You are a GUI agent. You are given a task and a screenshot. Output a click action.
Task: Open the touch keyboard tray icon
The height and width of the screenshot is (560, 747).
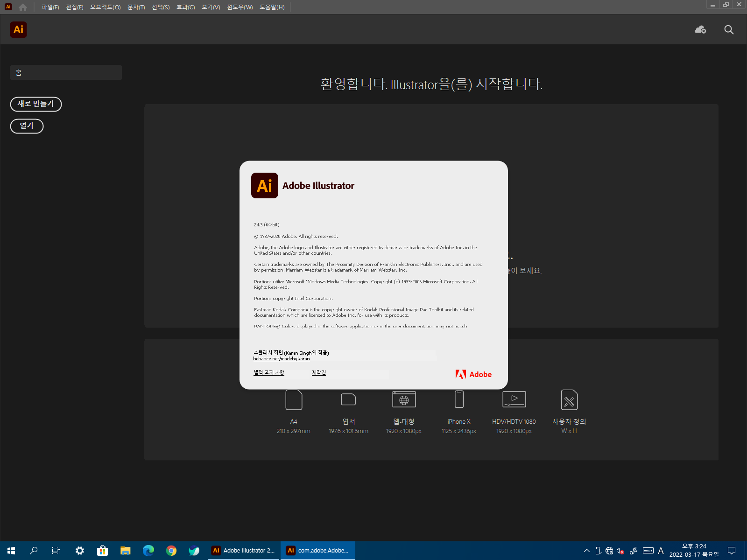(x=648, y=551)
